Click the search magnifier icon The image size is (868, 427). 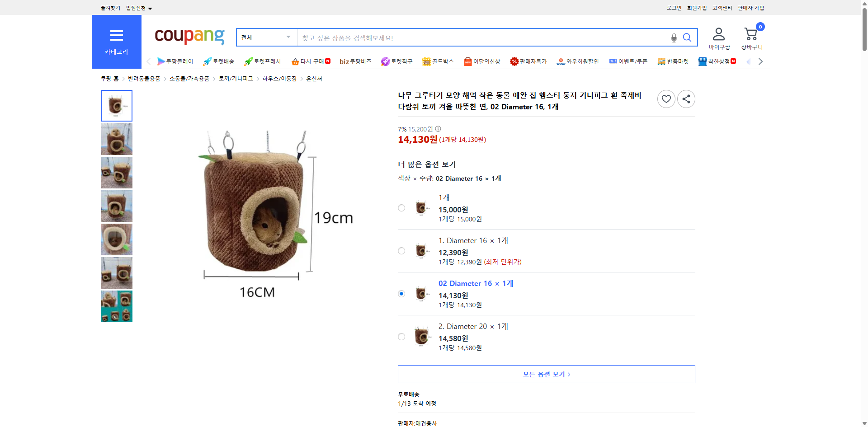[687, 38]
